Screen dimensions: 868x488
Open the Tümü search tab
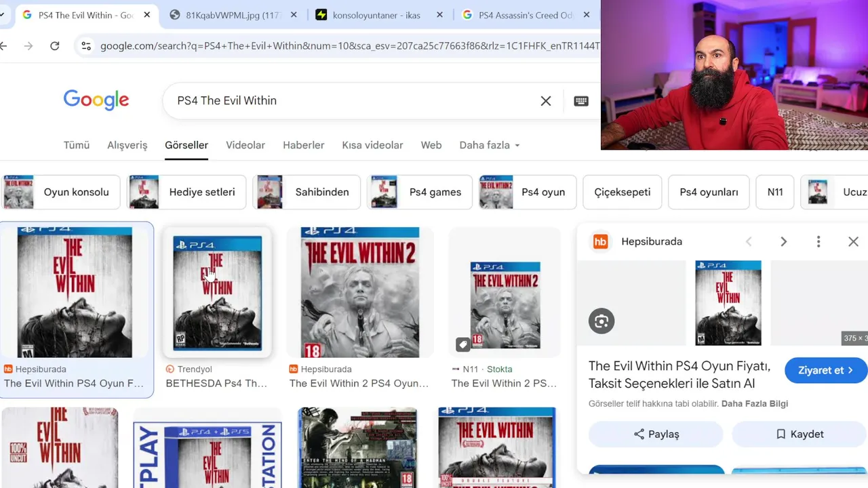tap(77, 145)
